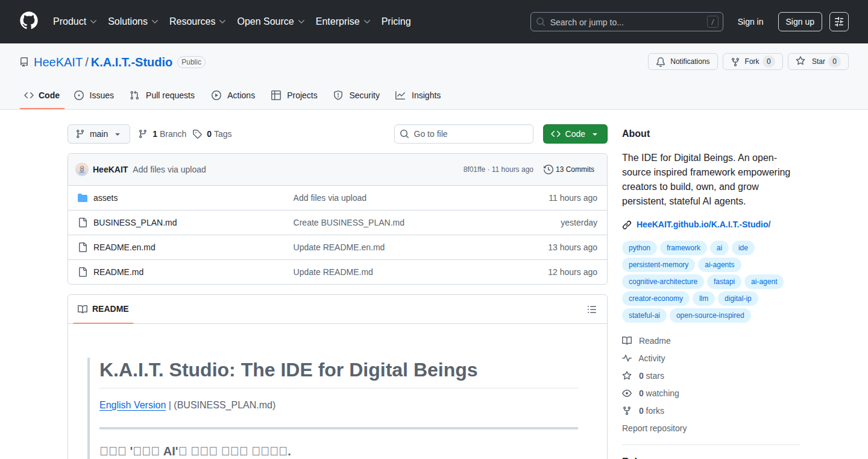Go to the Pricing page
This screenshot has height=459, width=868.
396,21
